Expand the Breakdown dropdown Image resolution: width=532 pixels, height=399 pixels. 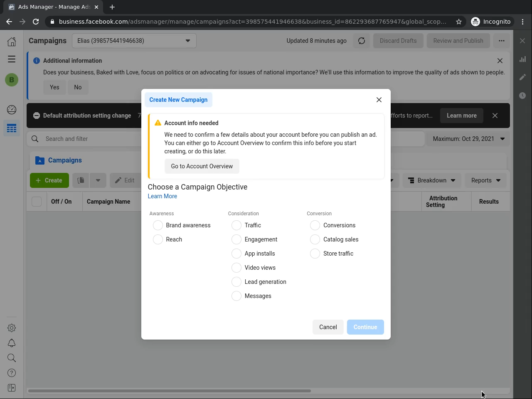[x=432, y=180]
